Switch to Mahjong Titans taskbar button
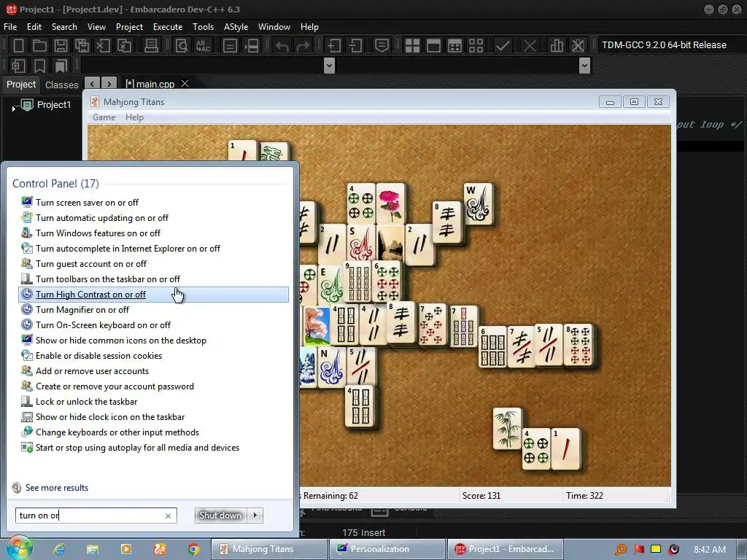747x560 pixels. point(269,549)
